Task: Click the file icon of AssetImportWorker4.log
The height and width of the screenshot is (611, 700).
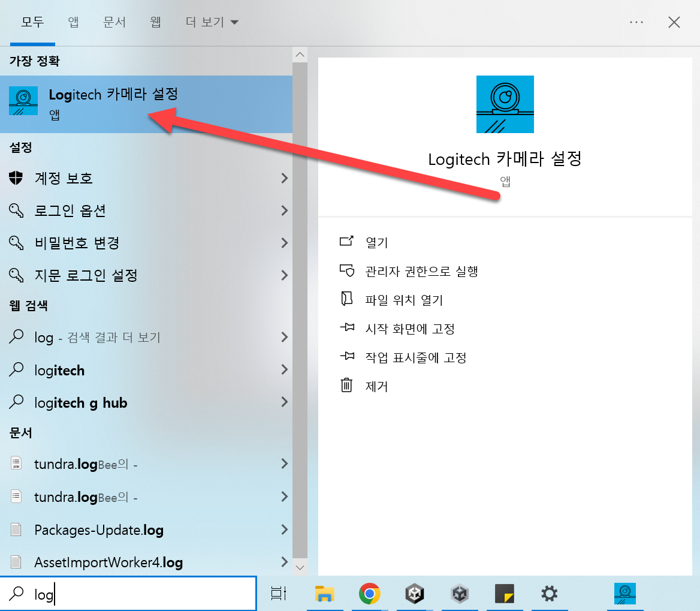Action: click(16, 562)
